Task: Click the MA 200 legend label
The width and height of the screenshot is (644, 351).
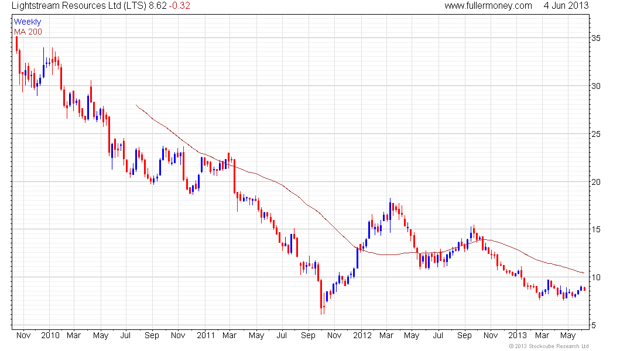Action: tap(28, 32)
